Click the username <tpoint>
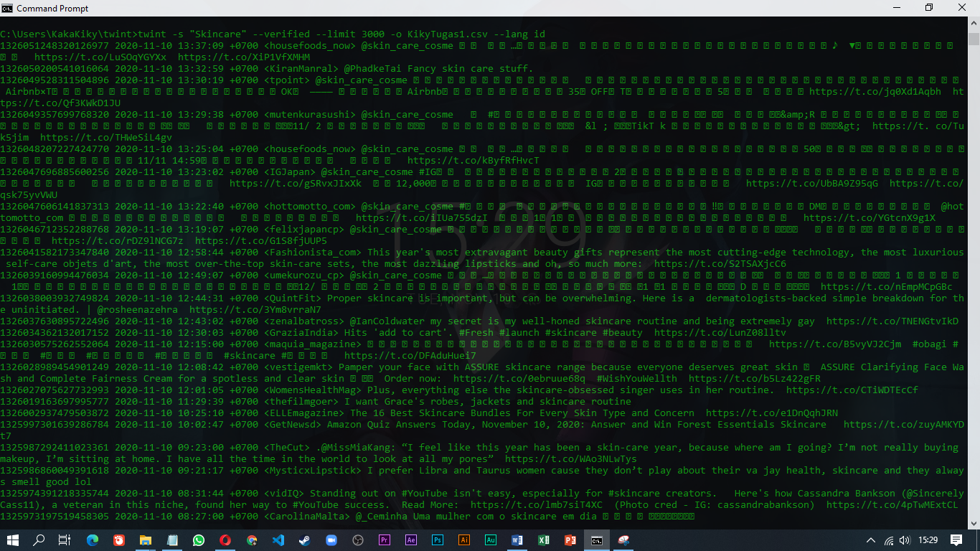Image resolution: width=980 pixels, height=551 pixels. (x=287, y=80)
